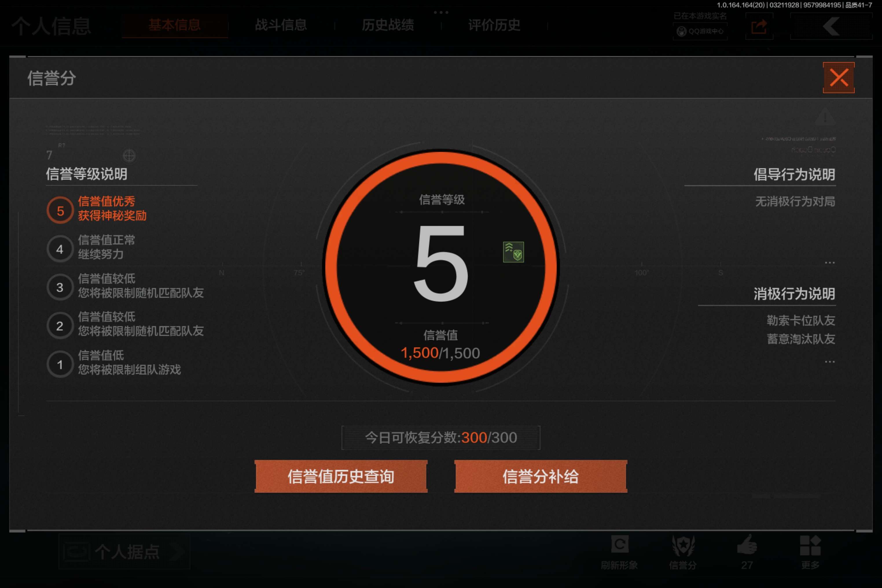
Task: Click the share icon at top right
Action: coord(759,26)
